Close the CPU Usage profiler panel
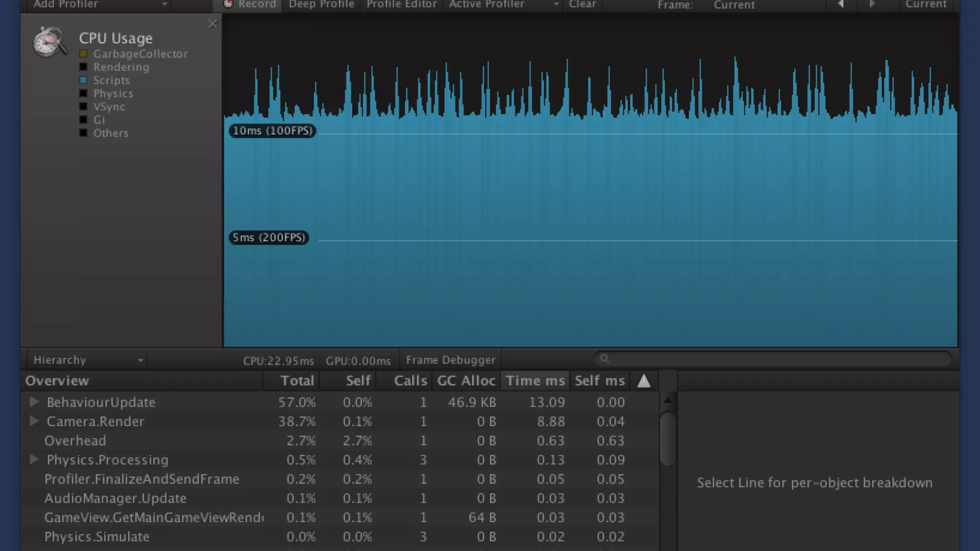This screenshot has height=551, width=980. click(x=212, y=23)
